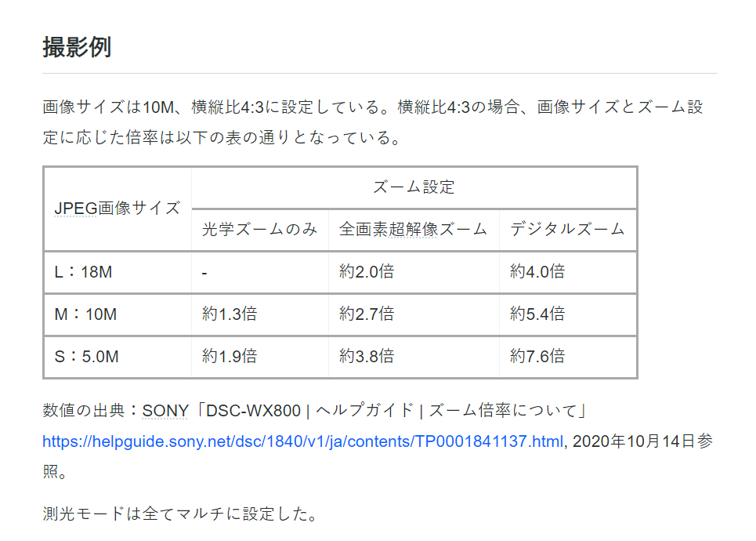Click the dotted-underlined SONY abbreviation in the source line
The width and height of the screenshot is (756, 541).
[x=165, y=411]
